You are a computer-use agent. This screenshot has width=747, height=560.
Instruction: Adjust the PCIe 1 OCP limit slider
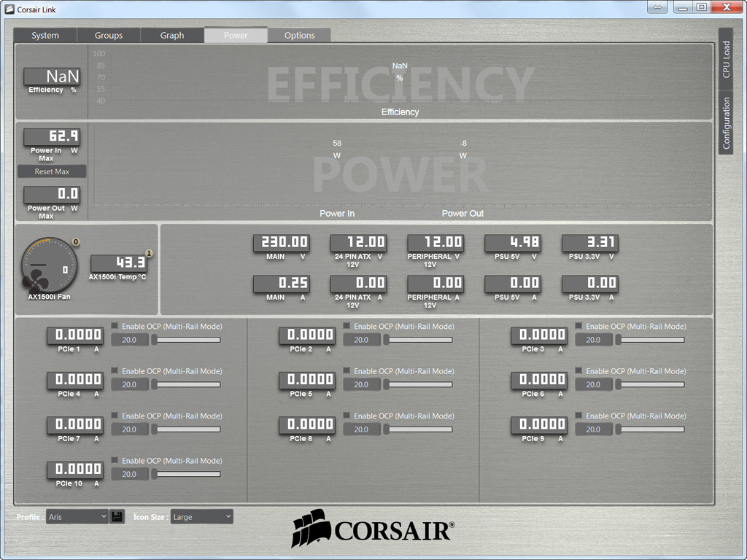point(186,340)
